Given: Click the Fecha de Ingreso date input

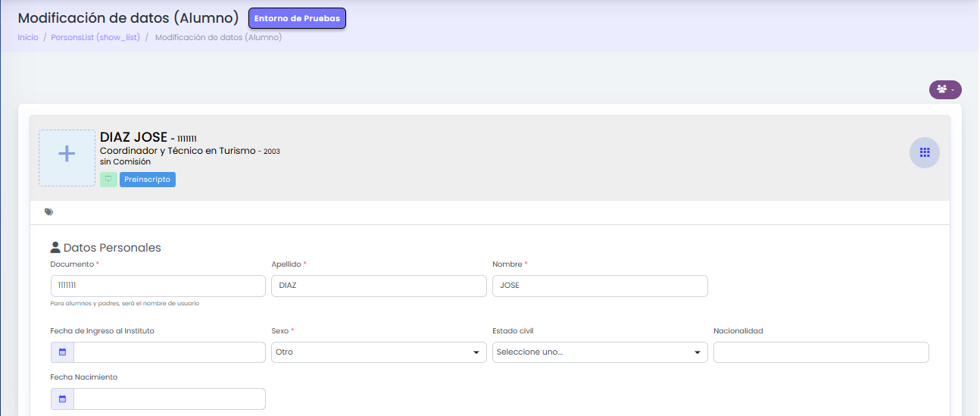Looking at the screenshot, I should point(170,352).
